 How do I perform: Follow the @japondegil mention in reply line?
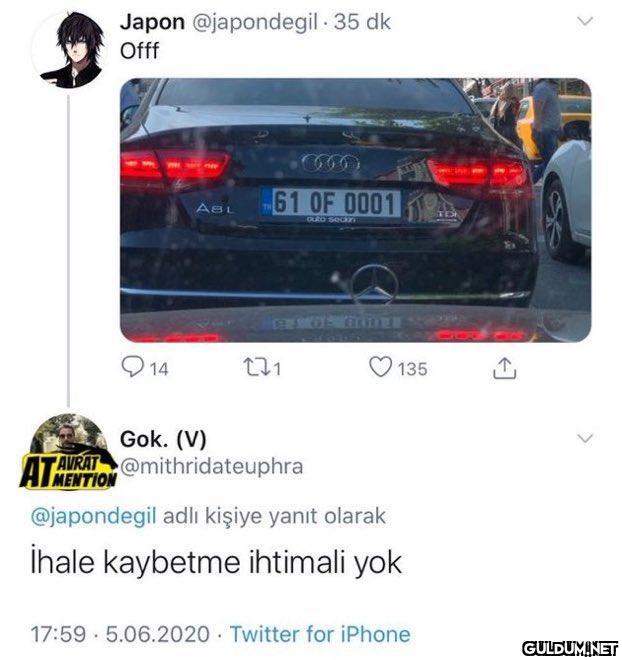(93, 516)
